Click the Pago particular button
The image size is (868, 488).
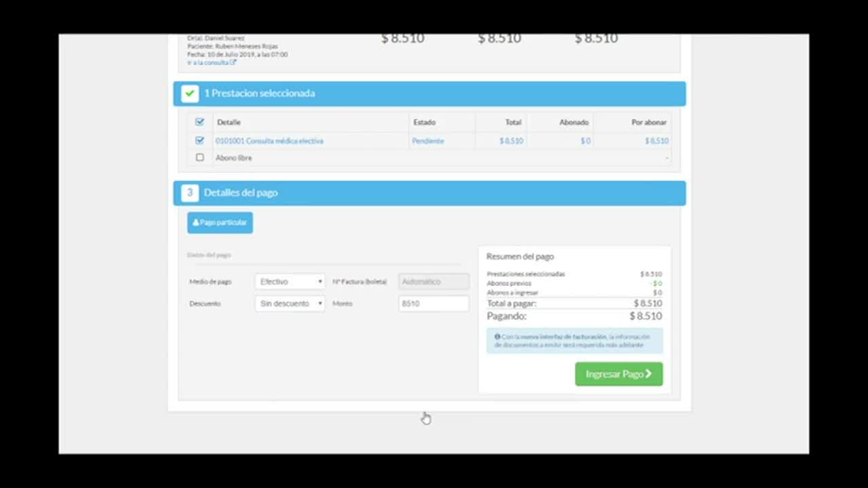coord(220,222)
